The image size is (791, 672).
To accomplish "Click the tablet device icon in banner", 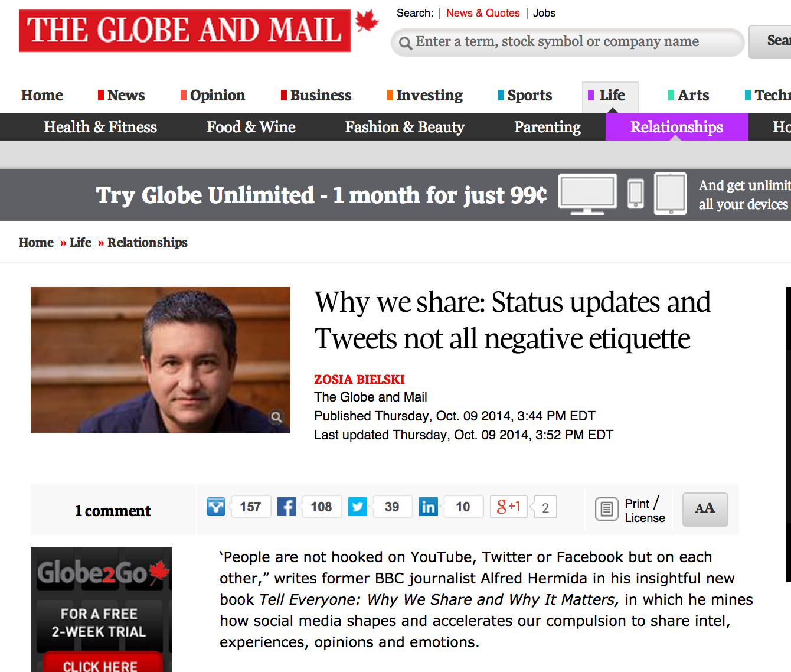I will (x=671, y=194).
